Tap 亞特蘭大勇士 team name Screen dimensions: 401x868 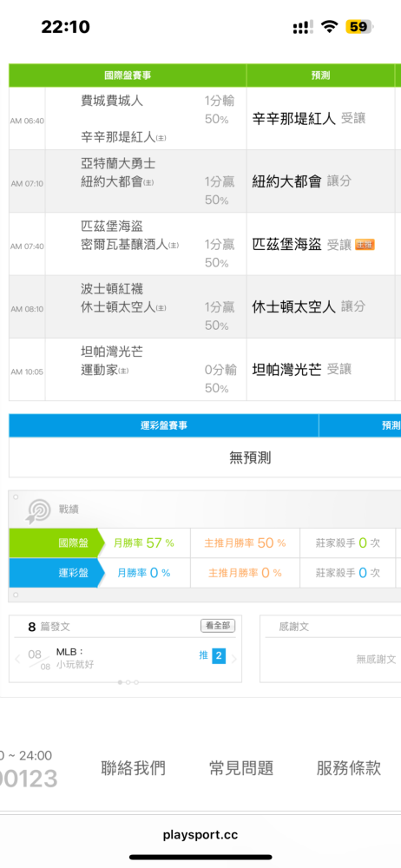point(118,163)
